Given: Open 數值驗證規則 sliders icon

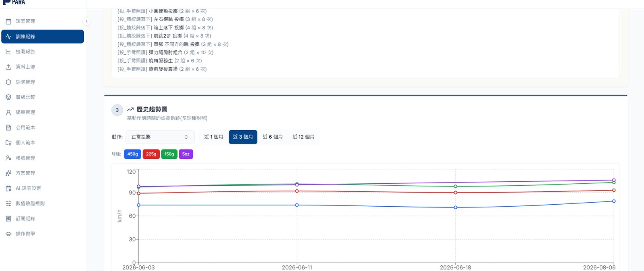Looking at the screenshot, I should (8, 203).
